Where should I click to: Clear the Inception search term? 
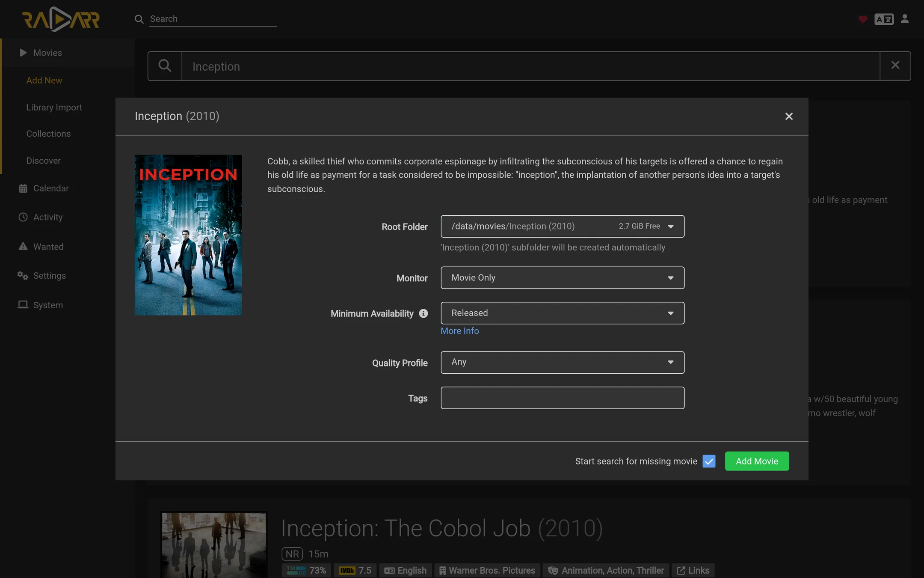click(895, 66)
